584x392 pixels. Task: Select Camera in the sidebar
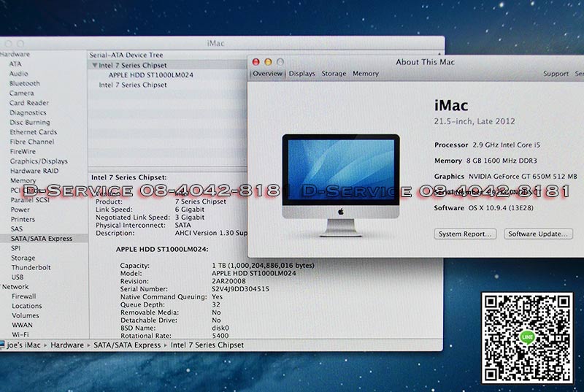(x=22, y=93)
